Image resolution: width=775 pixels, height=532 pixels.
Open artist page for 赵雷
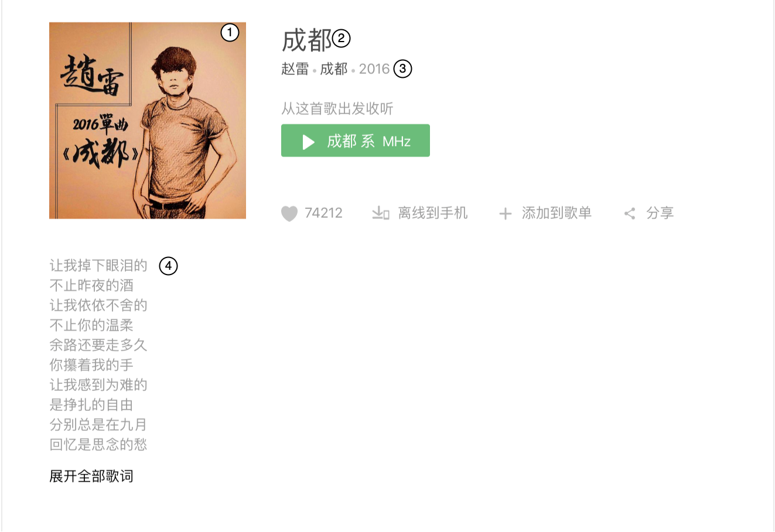[x=295, y=69]
